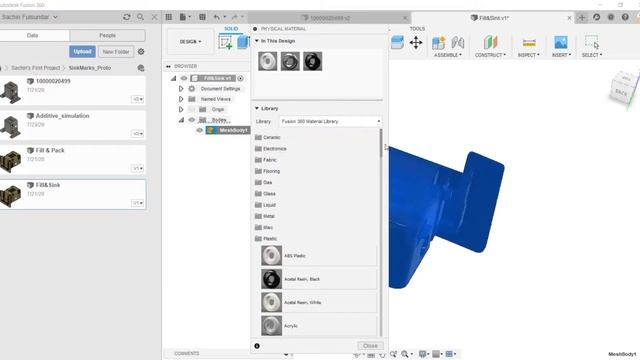Toggle visibility of MeshBody1
The height and width of the screenshot is (360, 640).
200,130
